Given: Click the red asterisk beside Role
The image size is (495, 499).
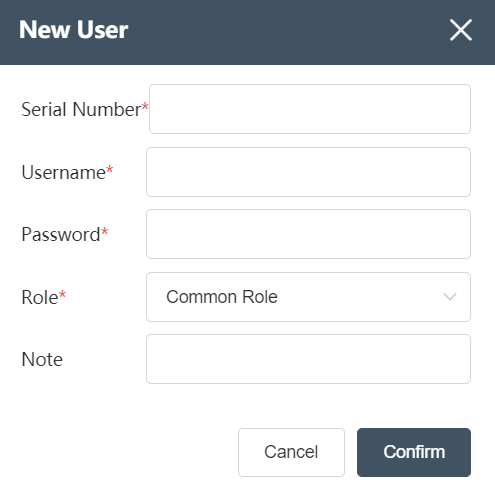Looking at the screenshot, I should [x=62, y=294].
